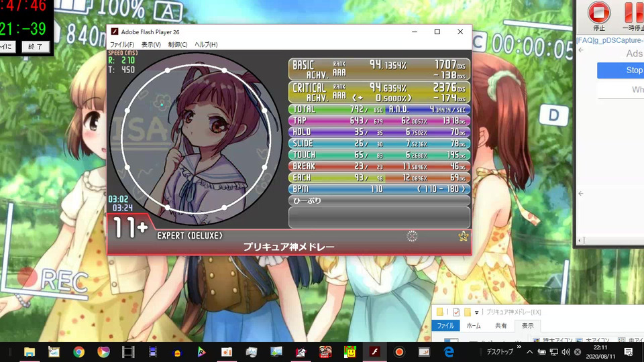Viewport: 644px width, 362px height.
Task: Open the 制御(C) menu in Flash Player
Action: pos(177,44)
